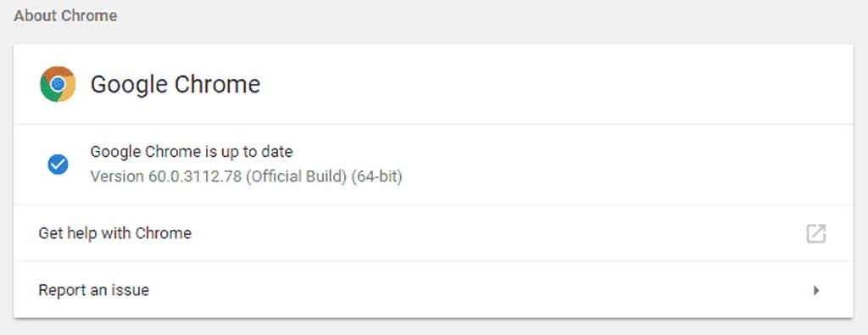Click the word issue in Report row

(x=131, y=290)
